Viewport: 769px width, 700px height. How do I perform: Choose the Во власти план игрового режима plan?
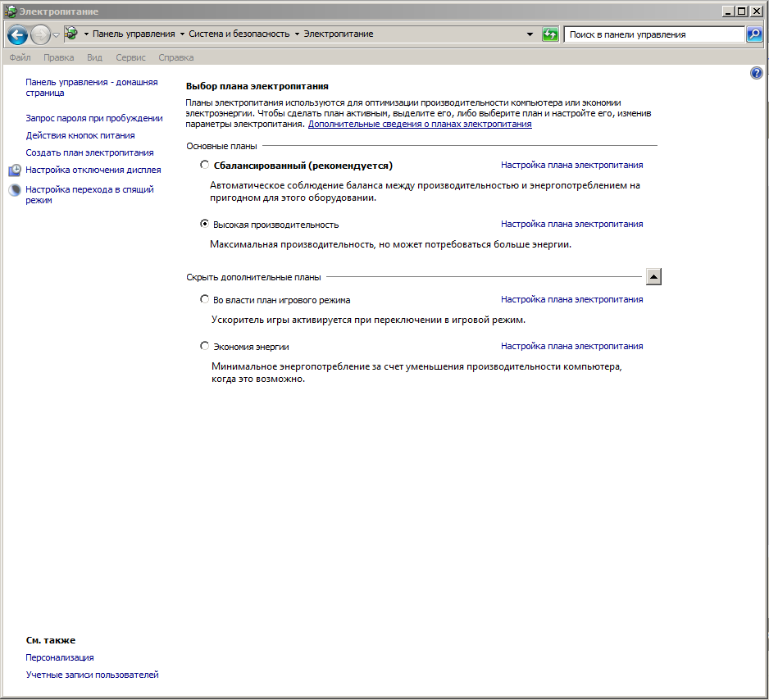click(x=204, y=299)
